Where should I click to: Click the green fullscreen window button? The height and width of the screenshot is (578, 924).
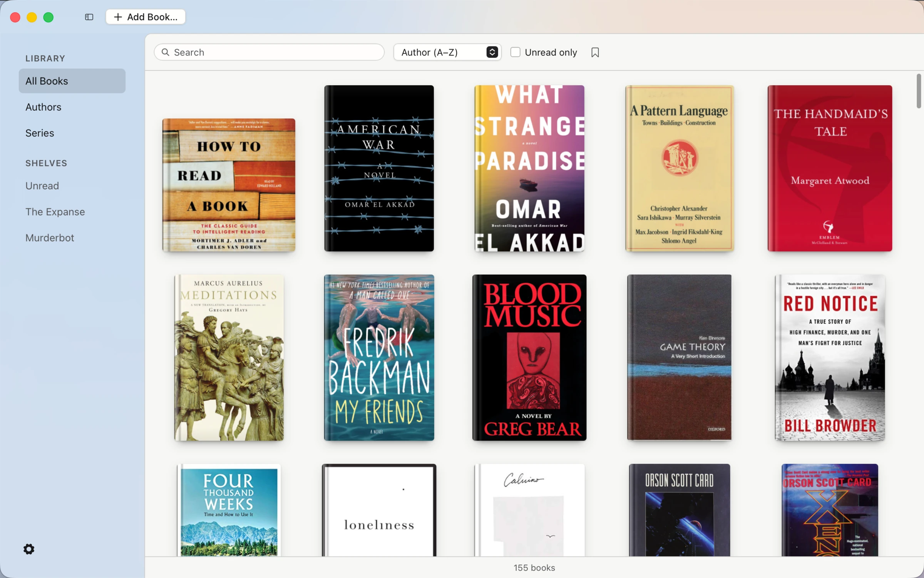click(x=49, y=17)
